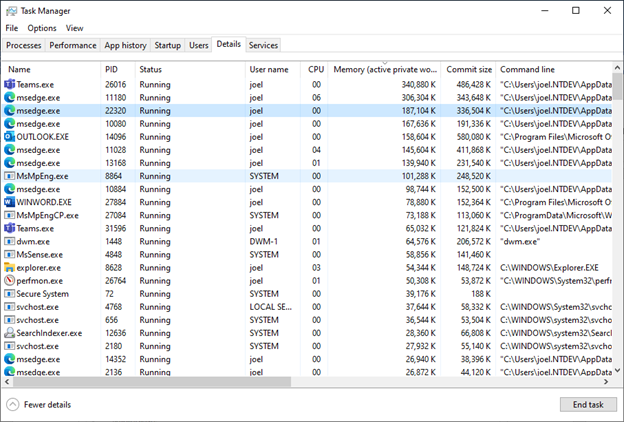
Task: Click the vertical scrollbar up arrow
Action: pyautogui.click(x=617, y=67)
